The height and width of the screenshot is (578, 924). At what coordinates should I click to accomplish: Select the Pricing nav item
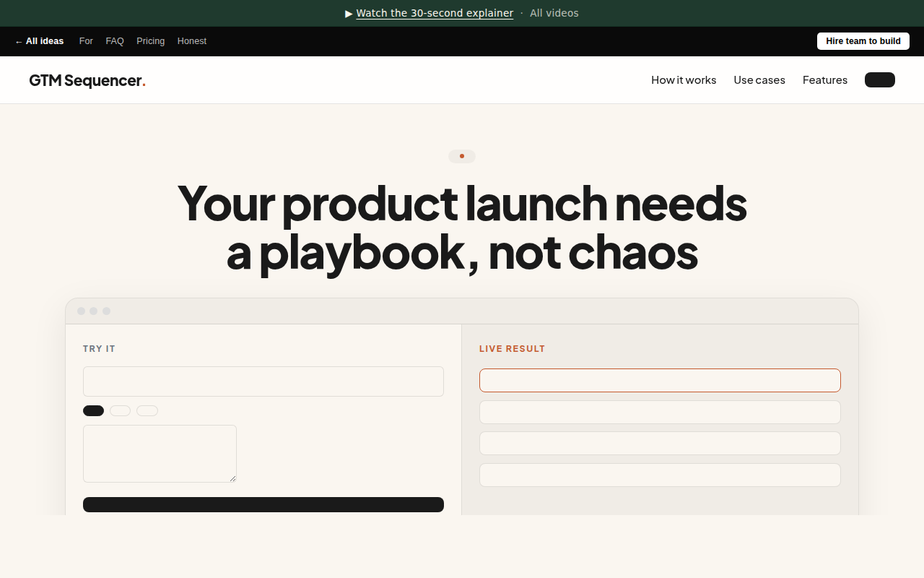(x=150, y=41)
